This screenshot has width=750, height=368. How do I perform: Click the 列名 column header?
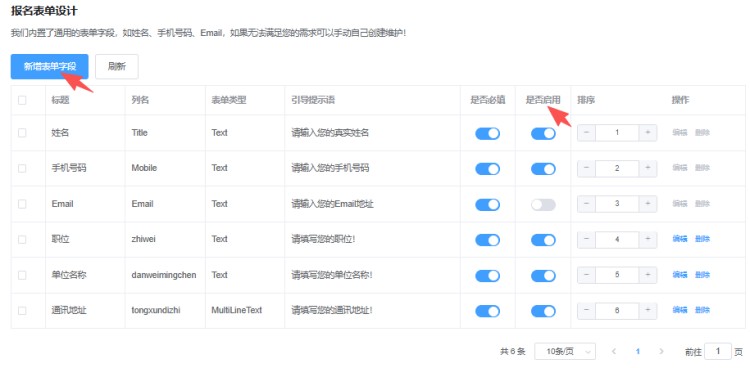140,100
